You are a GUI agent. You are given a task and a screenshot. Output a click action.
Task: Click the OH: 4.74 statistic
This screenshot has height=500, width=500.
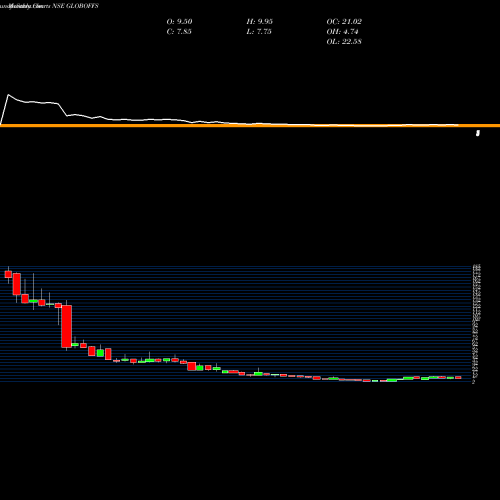pyautogui.click(x=342, y=32)
